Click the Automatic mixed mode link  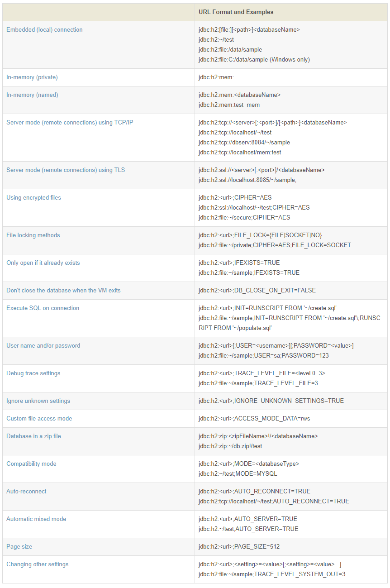[36, 519]
